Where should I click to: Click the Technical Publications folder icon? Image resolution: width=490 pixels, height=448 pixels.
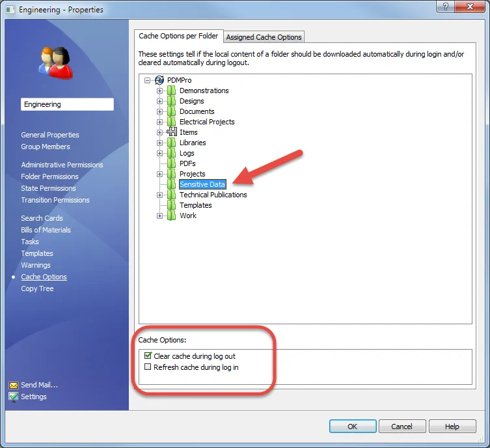(171, 195)
